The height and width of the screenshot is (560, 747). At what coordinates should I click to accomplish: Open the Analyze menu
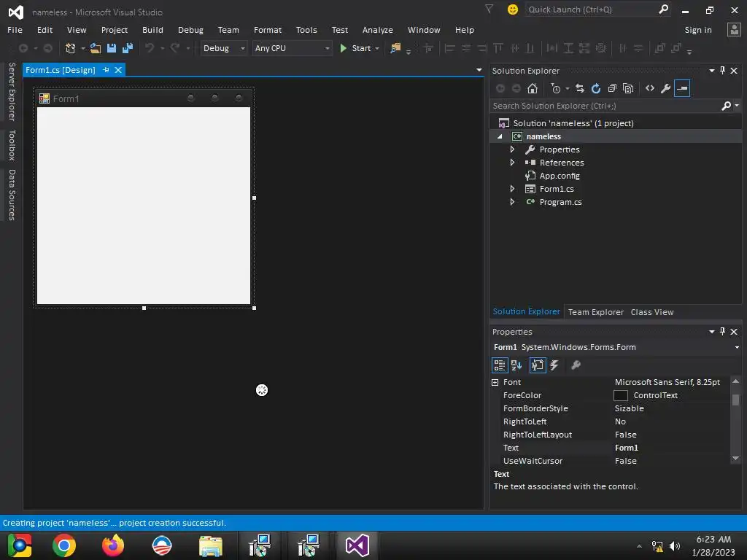click(377, 30)
